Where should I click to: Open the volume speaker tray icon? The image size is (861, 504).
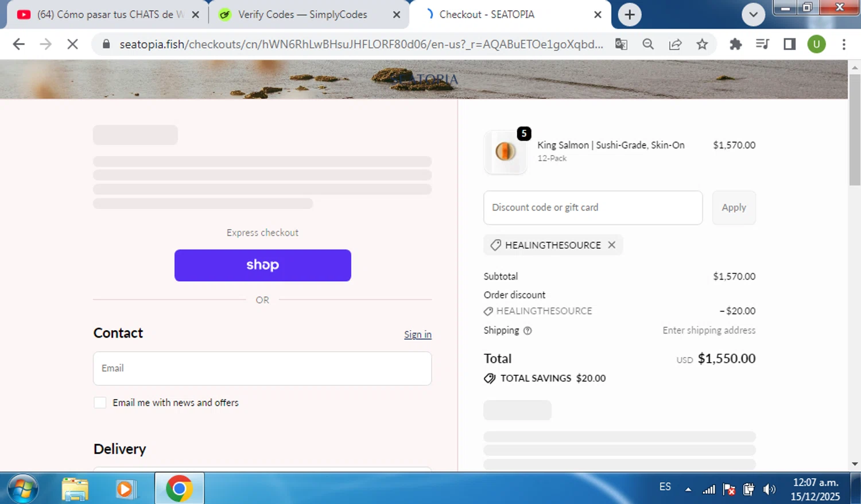(769, 490)
